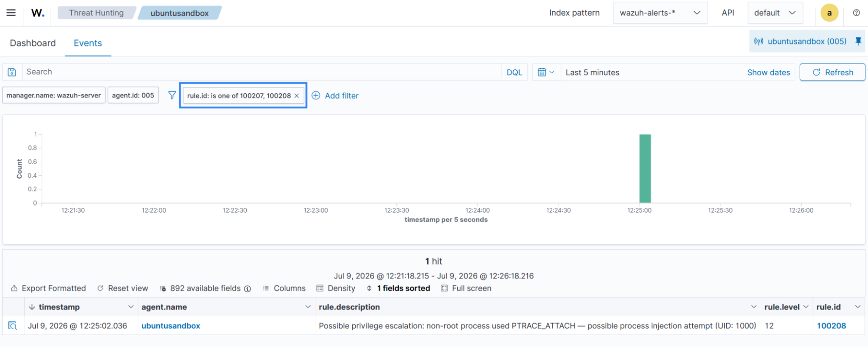Screen dimensions: 868x347
Task: Click the manager.name: wazuh-server filter
Action: click(x=53, y=95)
